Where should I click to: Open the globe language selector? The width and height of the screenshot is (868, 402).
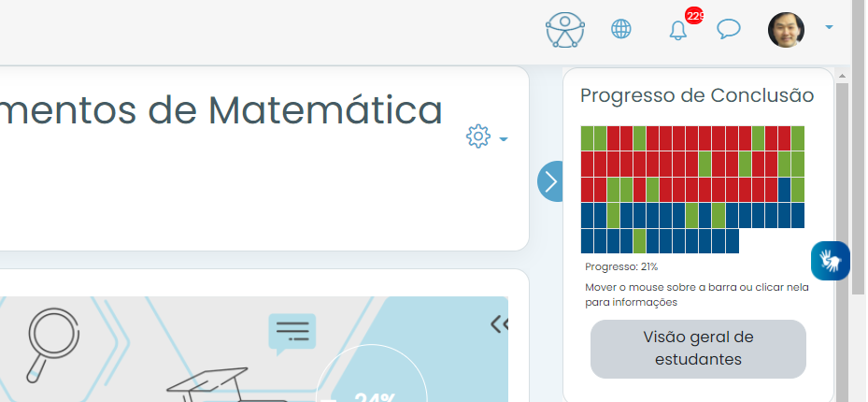tap(620, 29)
